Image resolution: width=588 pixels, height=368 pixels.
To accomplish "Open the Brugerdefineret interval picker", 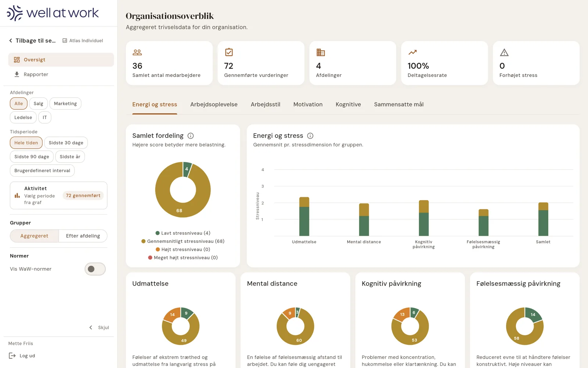I will pyautogui.click(x=42, y=171).
